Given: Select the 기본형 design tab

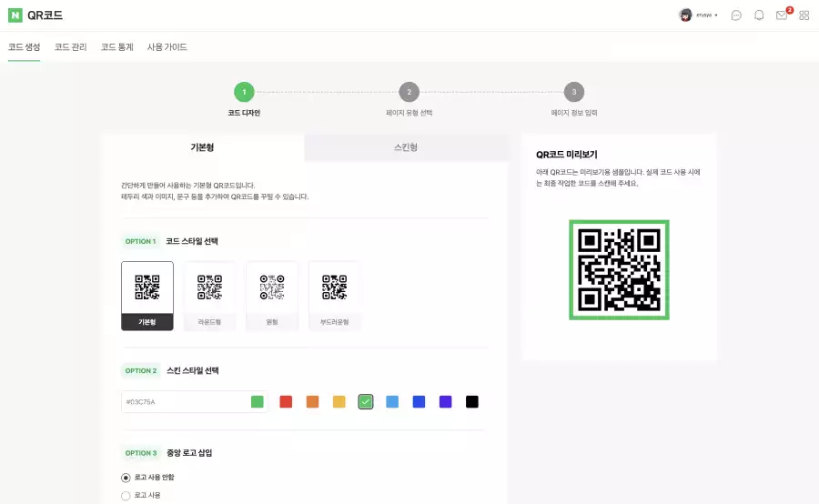Looking at the screenshot, I should (202, 147).
